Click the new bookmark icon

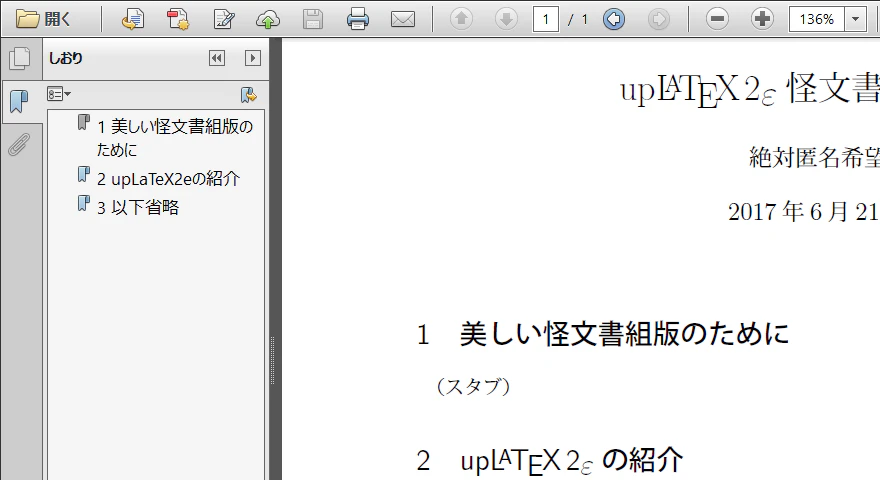(248, 95)
